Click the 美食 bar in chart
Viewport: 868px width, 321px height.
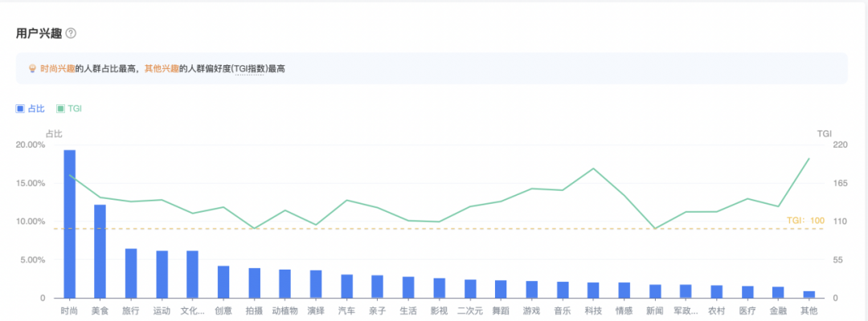(100, 251)
